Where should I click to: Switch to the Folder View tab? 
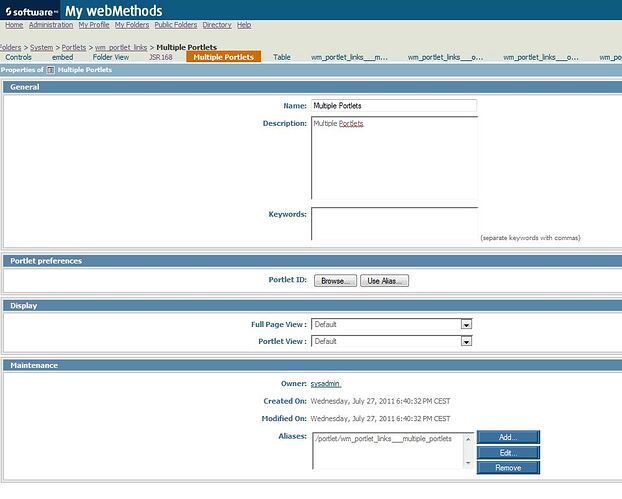111,57
